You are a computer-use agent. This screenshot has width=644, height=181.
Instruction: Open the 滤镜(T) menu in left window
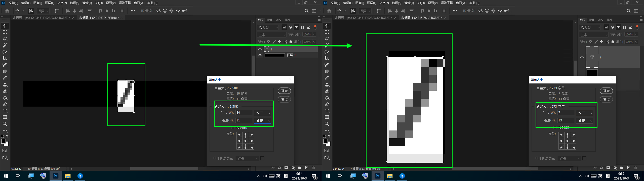click(x=87, y=3)
